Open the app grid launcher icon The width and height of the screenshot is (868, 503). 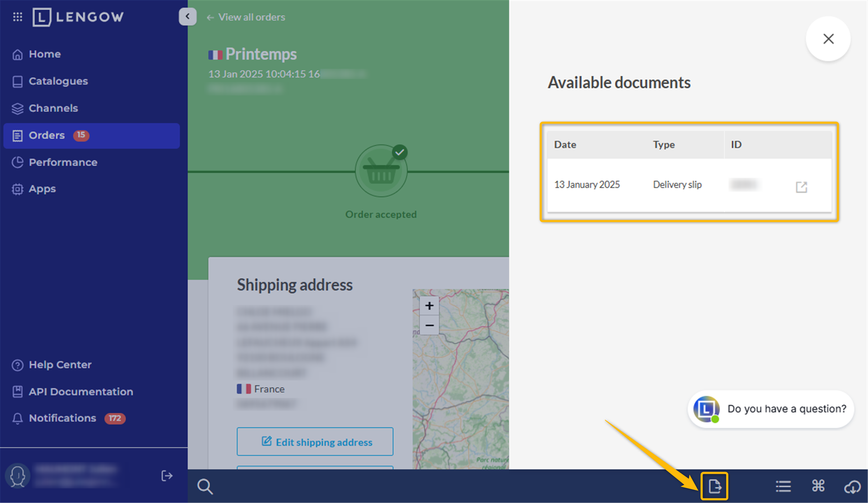tap(17, 17)
